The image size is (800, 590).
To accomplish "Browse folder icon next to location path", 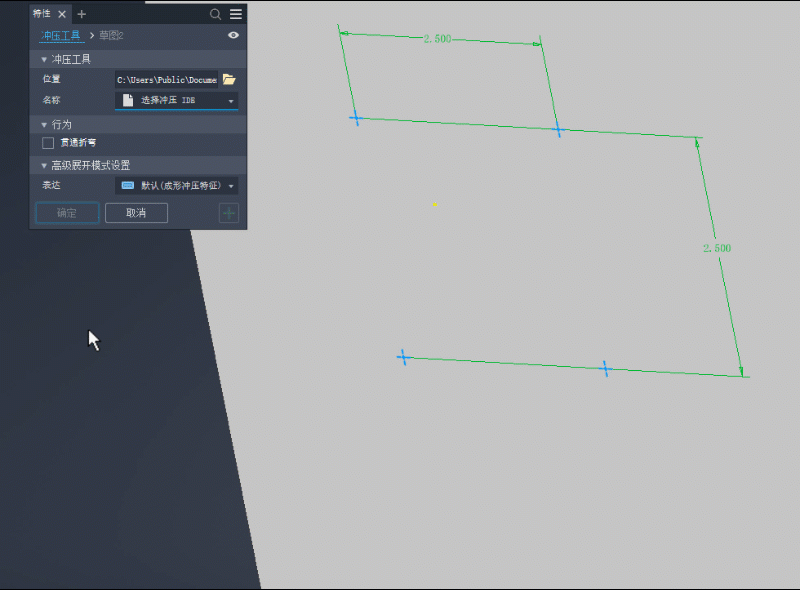I will pos(229,80).
